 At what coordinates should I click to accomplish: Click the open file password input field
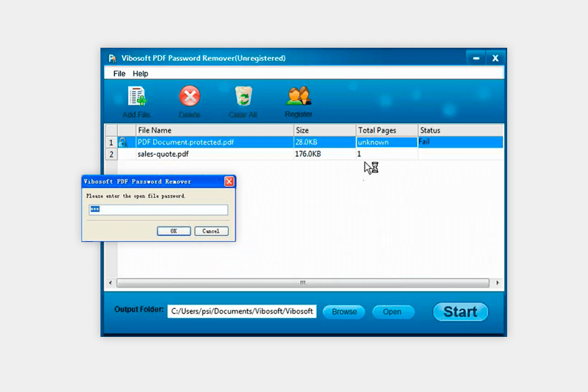coord(158,209)
